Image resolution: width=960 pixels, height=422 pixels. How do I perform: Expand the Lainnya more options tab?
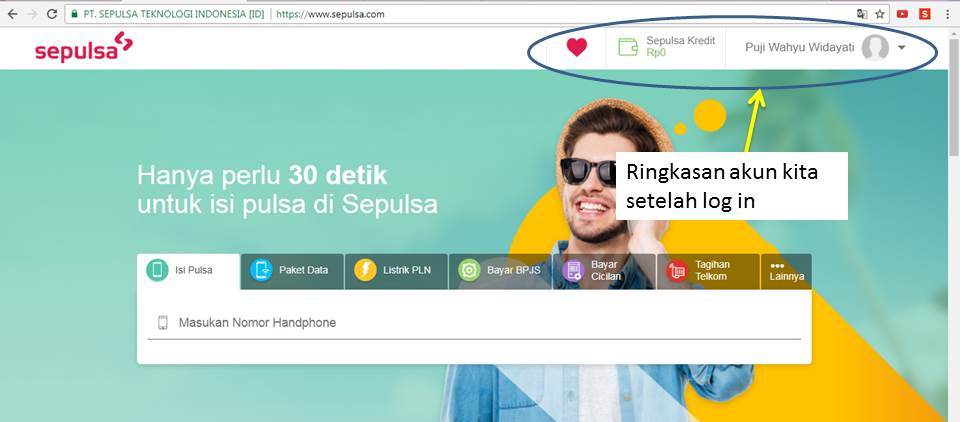tap(786, 271)
